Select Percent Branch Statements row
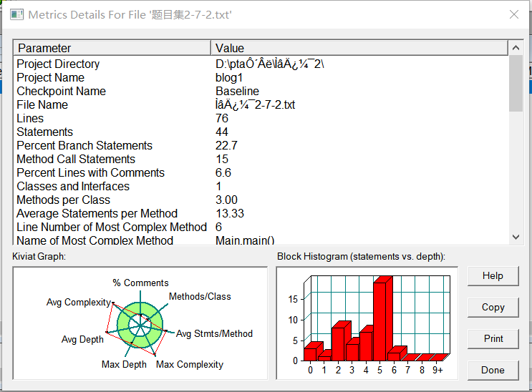The image size is (532, 392). (x=261, y=145)
